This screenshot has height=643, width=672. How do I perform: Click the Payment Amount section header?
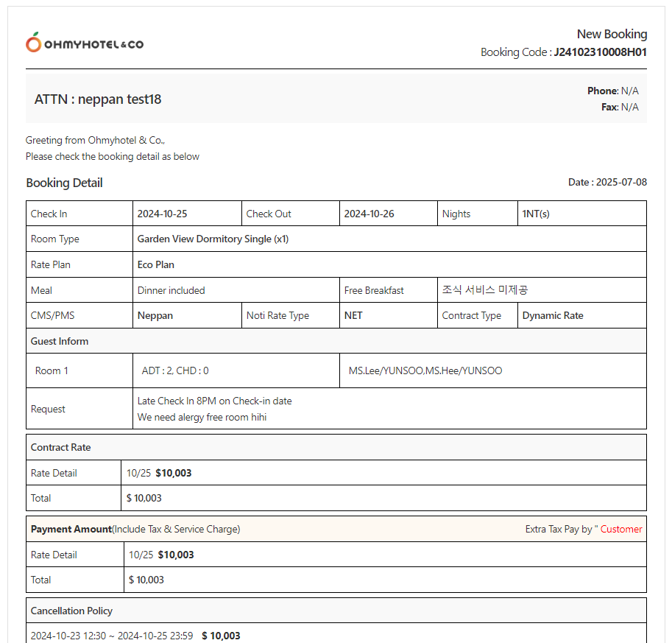pos(336,529)
